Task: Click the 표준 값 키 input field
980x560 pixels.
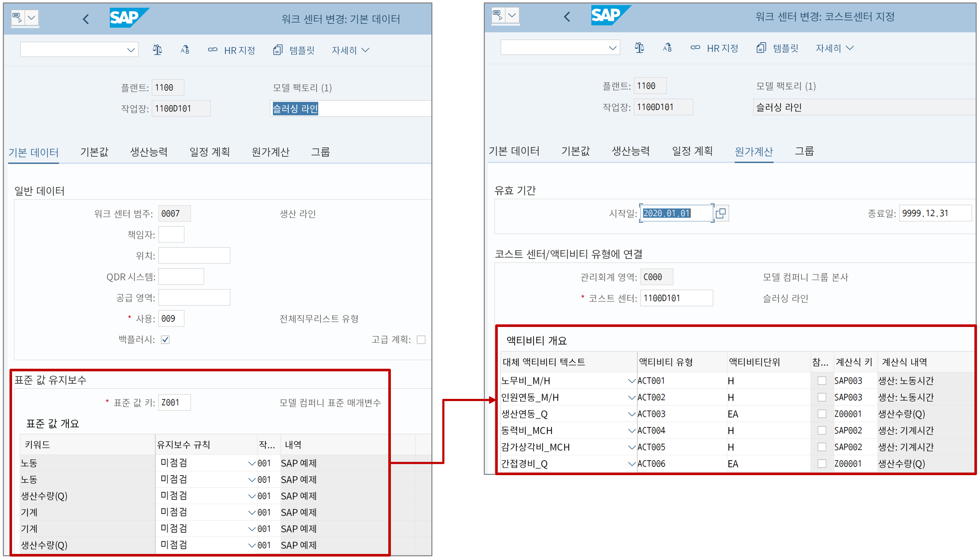Action: (174, 402)
